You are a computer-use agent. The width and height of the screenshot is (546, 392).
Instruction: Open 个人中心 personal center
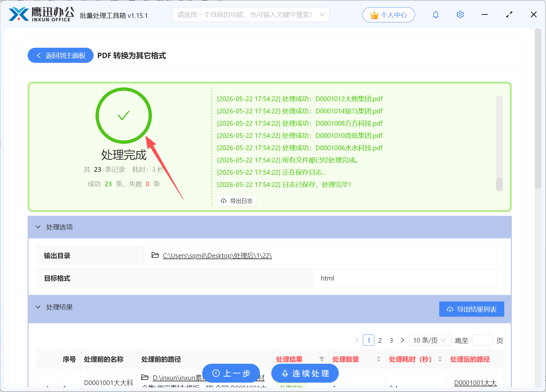389,15
